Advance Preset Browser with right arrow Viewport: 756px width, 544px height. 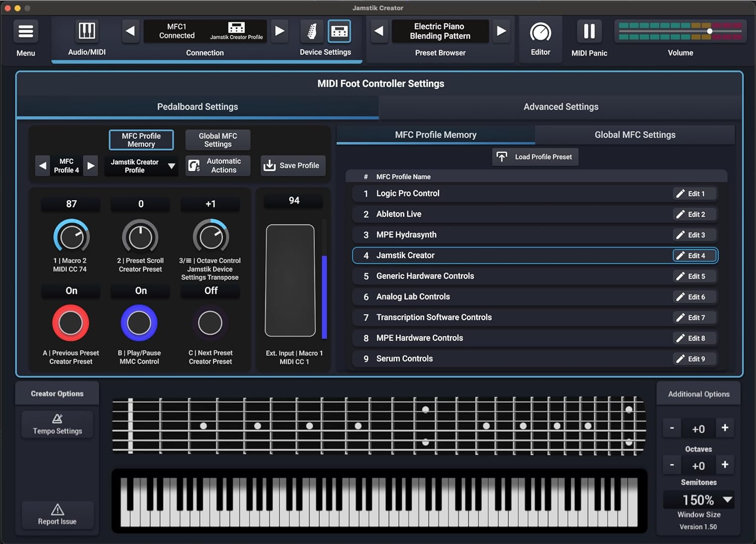(501, 31)
